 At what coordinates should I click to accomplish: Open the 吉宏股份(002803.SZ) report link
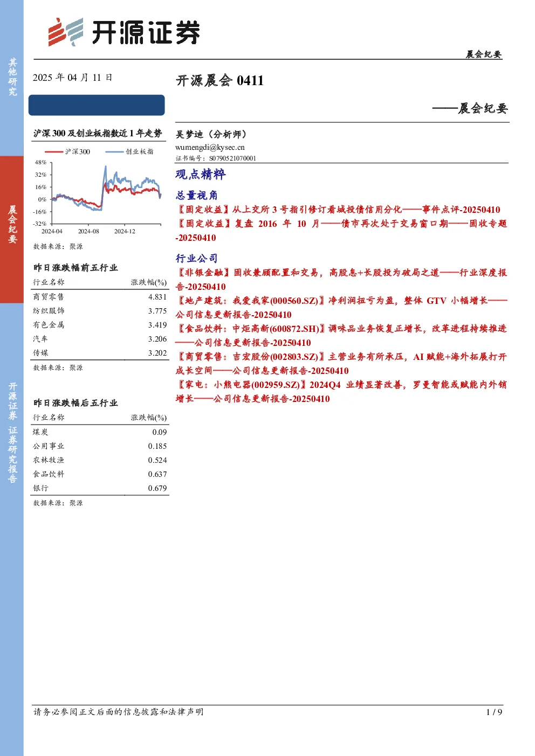(x=341, y=364)
